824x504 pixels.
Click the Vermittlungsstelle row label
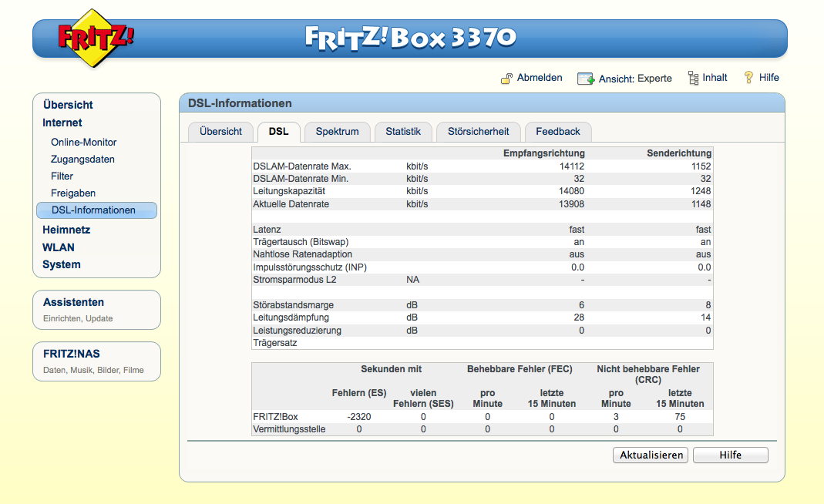click(x=289, y=429)
